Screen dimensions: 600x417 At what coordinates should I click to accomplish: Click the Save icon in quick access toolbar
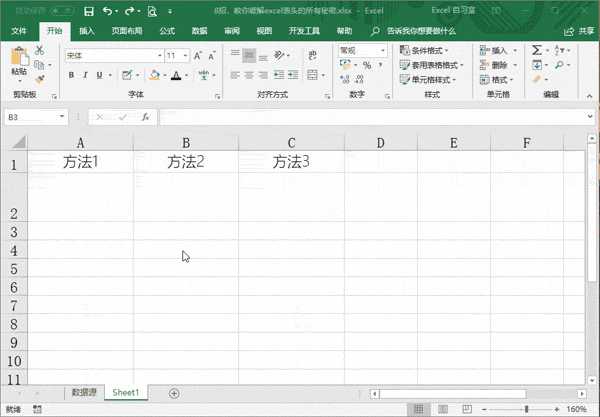(x=89, y=12)
